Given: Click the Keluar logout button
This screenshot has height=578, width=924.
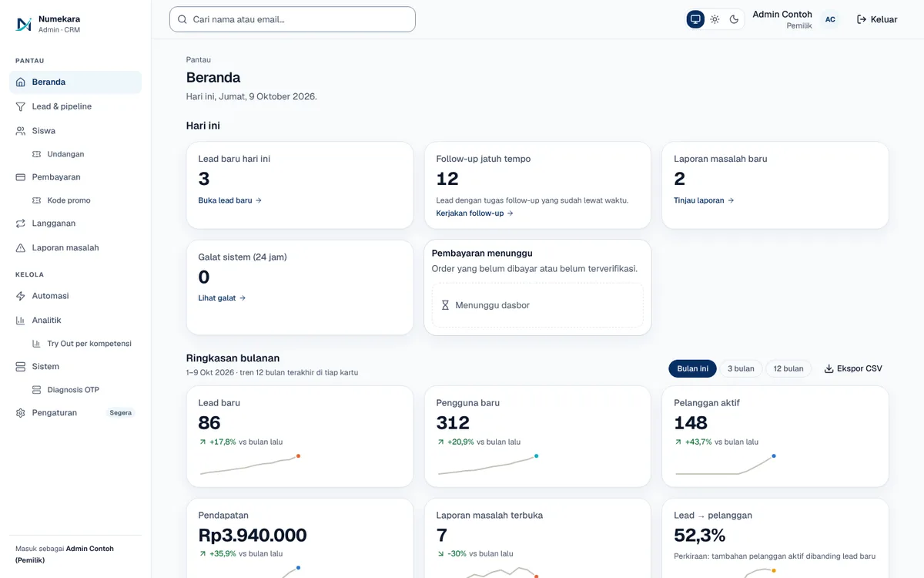Looking at the screenshot, I should [x=877, y=19].
